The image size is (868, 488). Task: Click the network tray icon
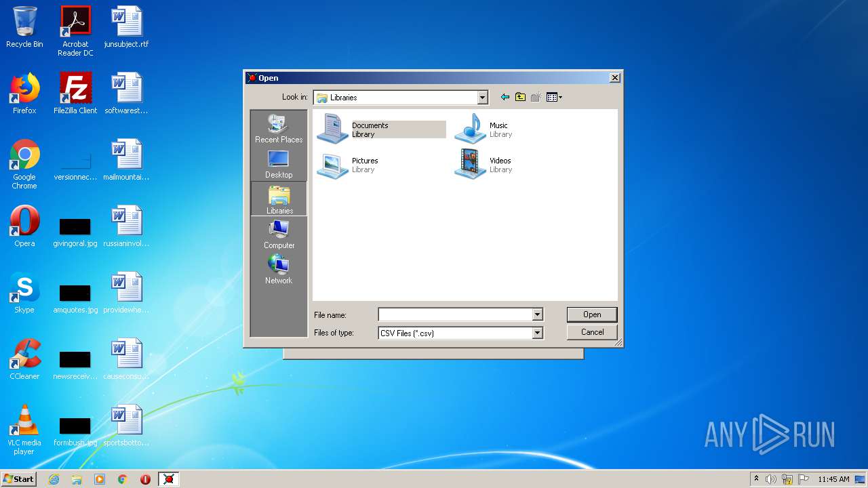point(787,479)
